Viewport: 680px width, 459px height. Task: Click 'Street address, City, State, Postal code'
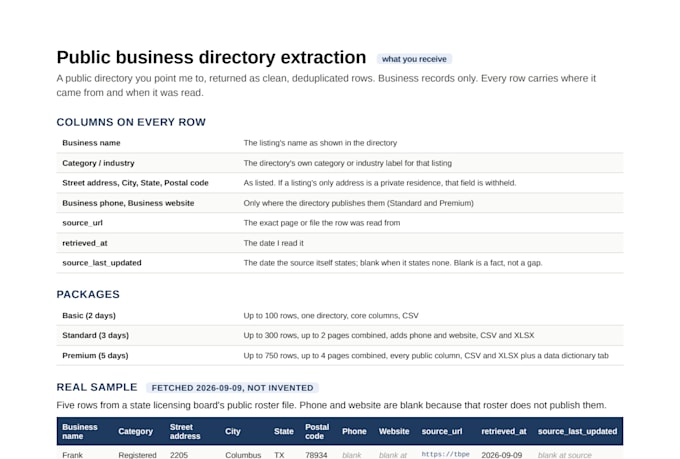point(135,183)
